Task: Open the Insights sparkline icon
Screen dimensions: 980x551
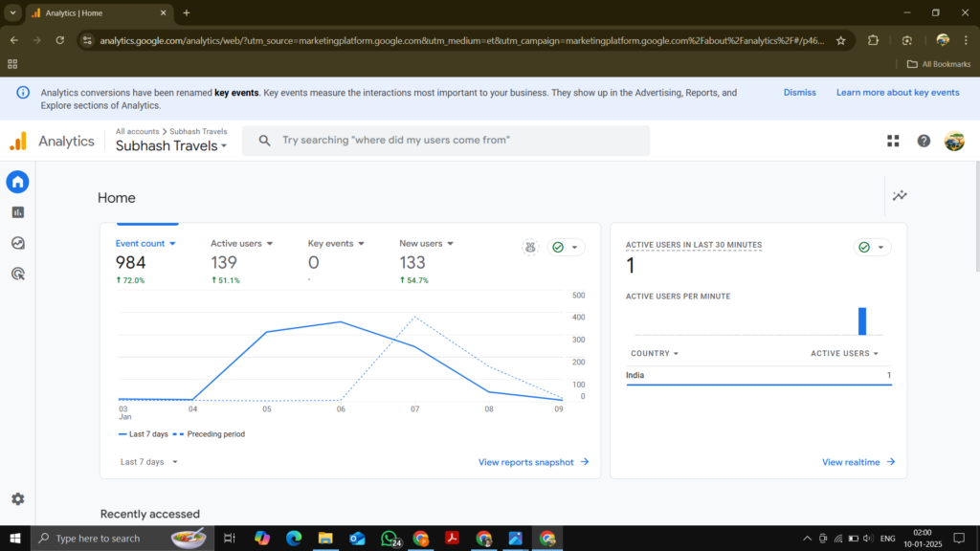Action: click(x=900, y=195)
